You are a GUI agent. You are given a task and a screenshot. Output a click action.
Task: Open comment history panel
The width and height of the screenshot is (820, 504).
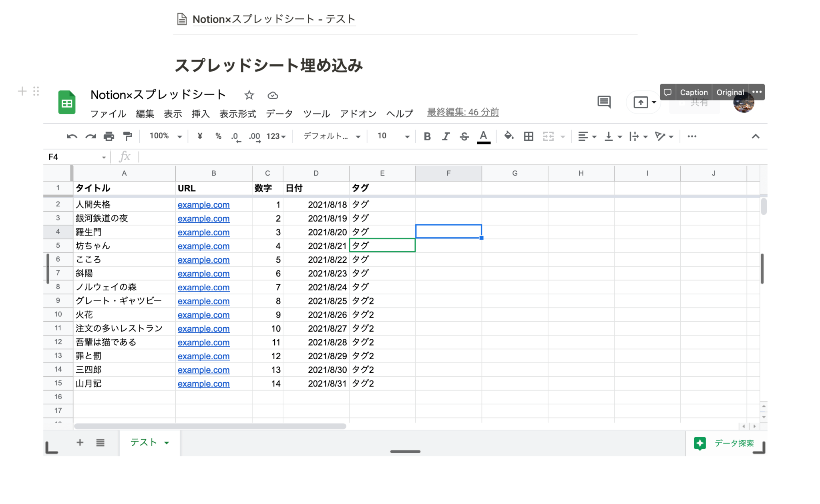pyautogui.click(x=604, y=102)
